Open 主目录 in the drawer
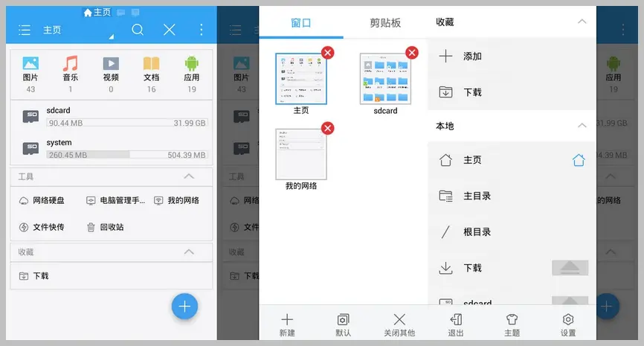The height and width of the screenshot is (346, 644). point(512,196)
